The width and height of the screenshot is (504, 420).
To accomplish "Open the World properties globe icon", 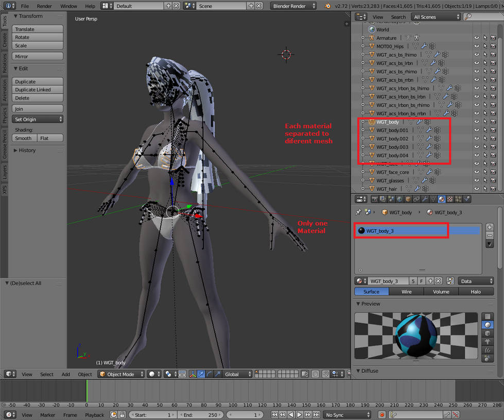I will pyautogui.click(x=399, y=199).
